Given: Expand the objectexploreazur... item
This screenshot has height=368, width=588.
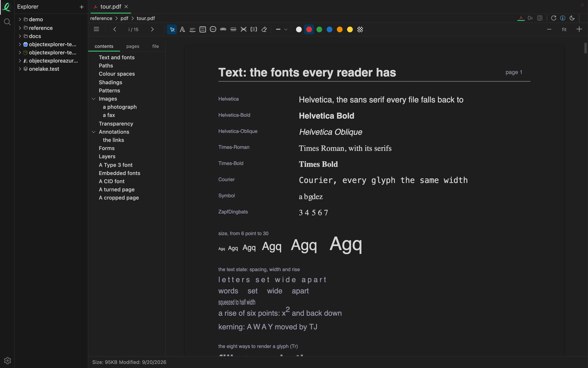Looking at the screenshot, I should coord(20,61).
